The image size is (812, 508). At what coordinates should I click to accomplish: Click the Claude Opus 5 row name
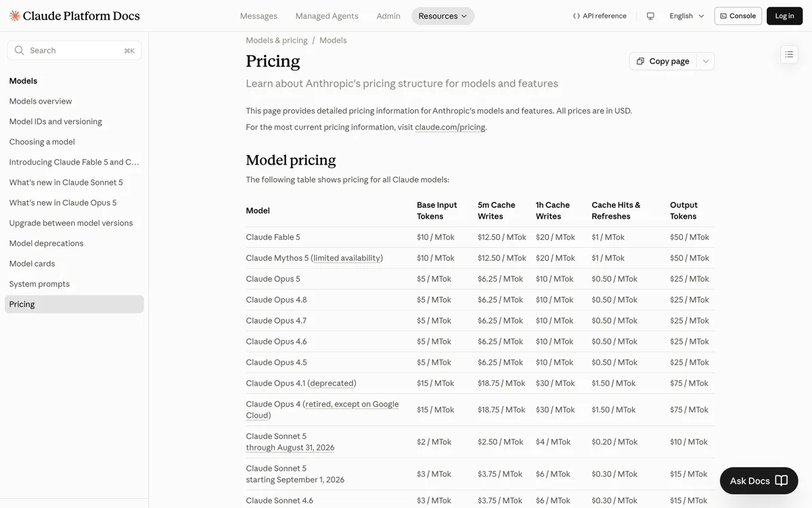(273, 279)
